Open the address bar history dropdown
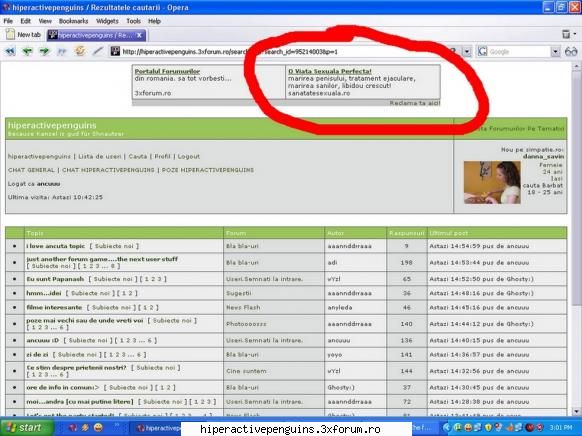Screen dimensions: 582x436 466,52
